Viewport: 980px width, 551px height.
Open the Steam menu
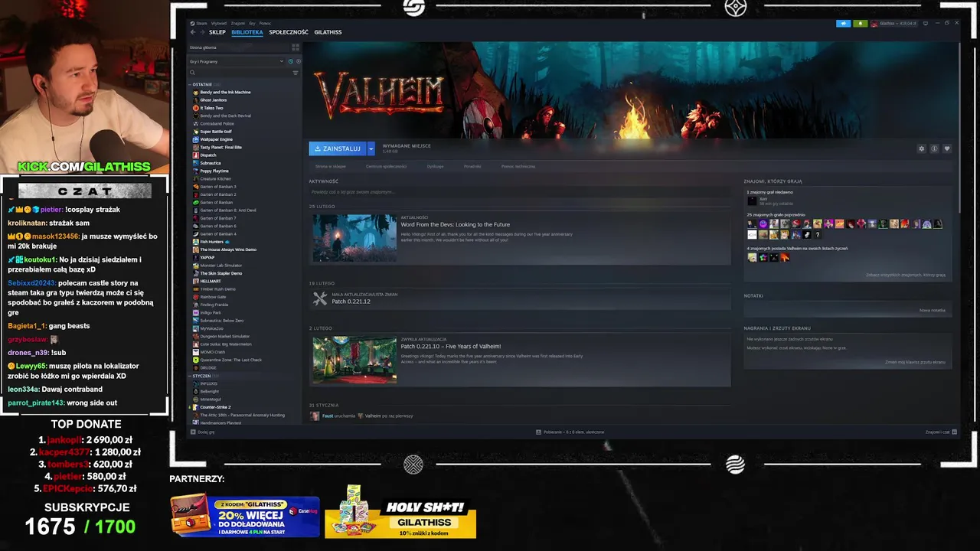coord(201,24)
